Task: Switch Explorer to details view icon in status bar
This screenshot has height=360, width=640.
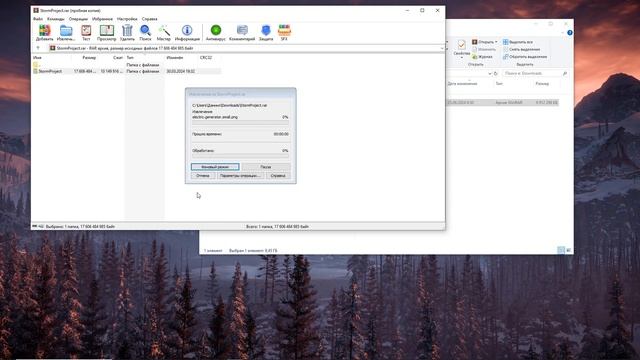Action: pyautogui.click(x=561, y=250)
